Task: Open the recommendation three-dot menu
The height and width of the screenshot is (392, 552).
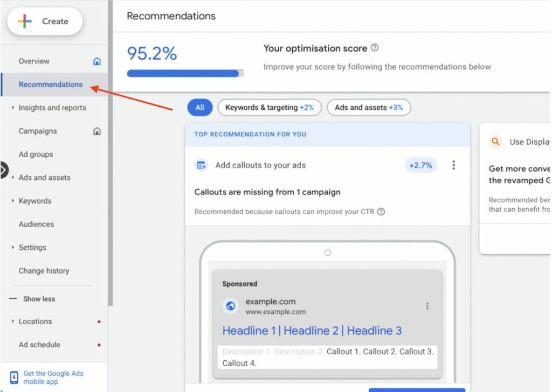Action: point(454,165)
